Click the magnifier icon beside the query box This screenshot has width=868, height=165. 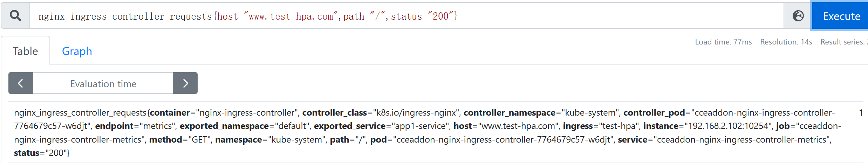(x=15, y=15)
